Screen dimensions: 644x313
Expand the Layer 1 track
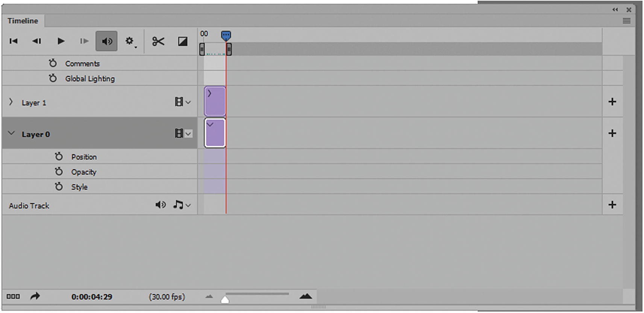11,102
